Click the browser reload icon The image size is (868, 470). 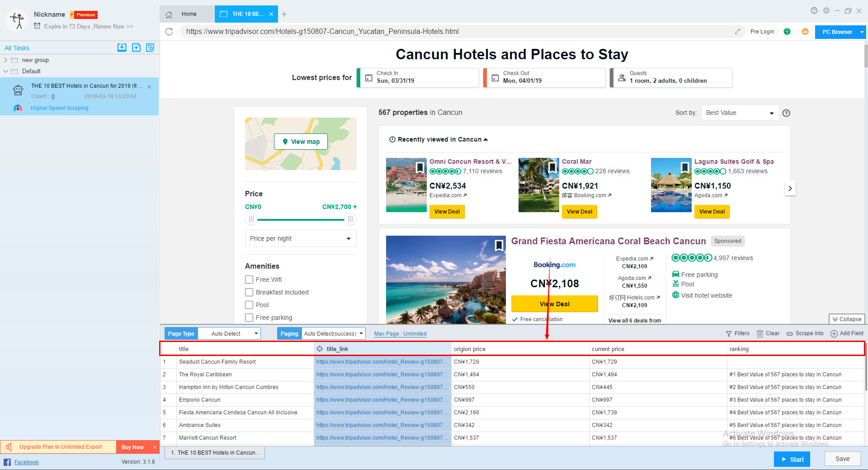click(169, 32)
